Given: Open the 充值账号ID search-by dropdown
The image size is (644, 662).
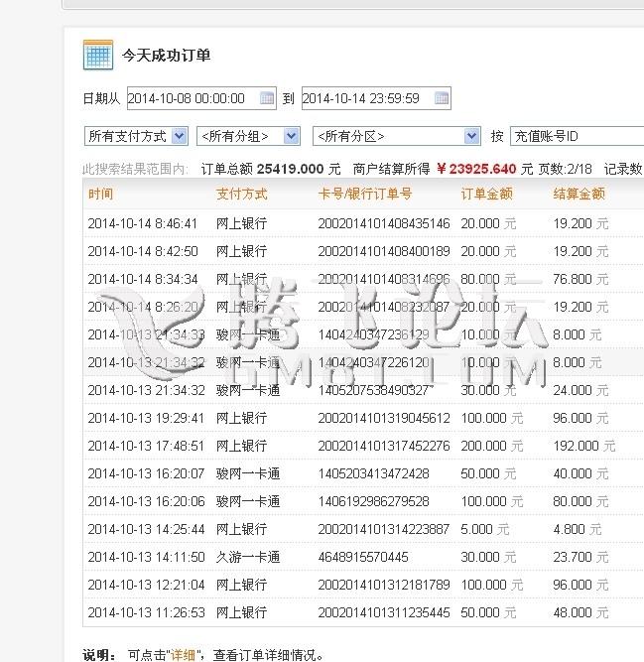Looking at the screenshot, I should tap(577, 136).
